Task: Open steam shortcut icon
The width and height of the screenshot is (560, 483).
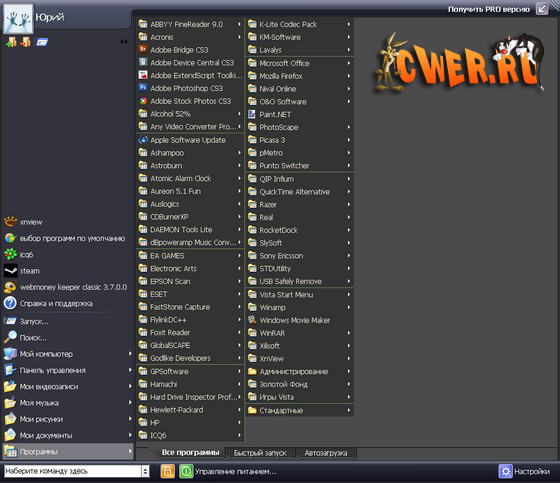Action: click(x=10, y=271)
